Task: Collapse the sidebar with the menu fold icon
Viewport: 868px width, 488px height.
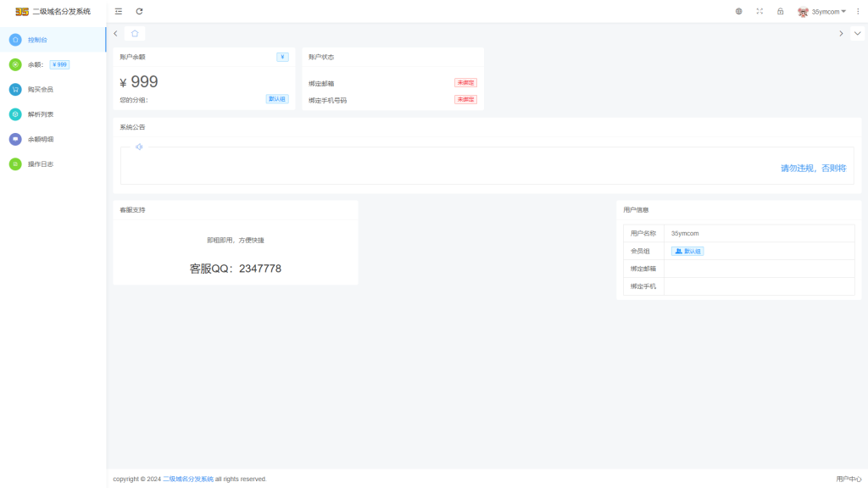Action: coord(118,11)
